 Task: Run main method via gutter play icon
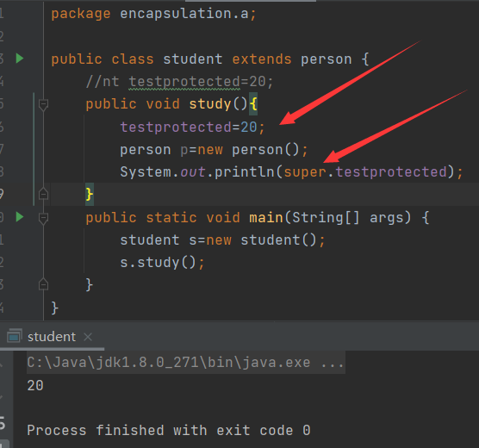[x=20, y=217]
